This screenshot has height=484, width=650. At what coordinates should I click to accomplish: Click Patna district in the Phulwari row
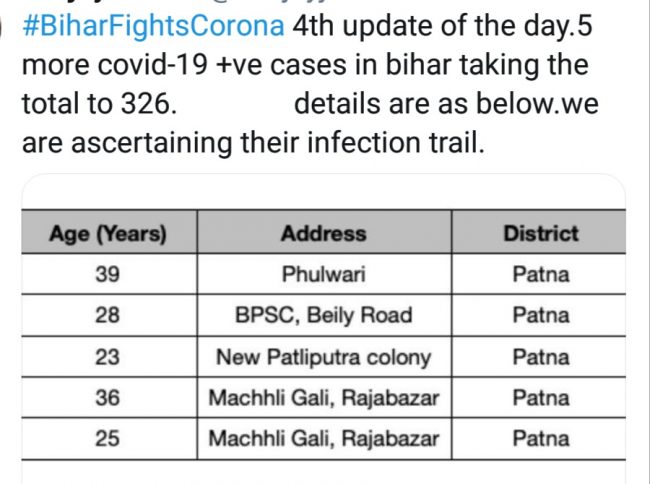(x=540, y=275)
